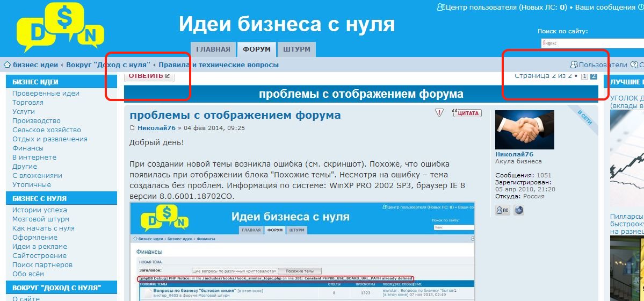The image size is (644, 301).
Task: Click the home icon in breadcrumbs
Action: (x=8, y=65)
